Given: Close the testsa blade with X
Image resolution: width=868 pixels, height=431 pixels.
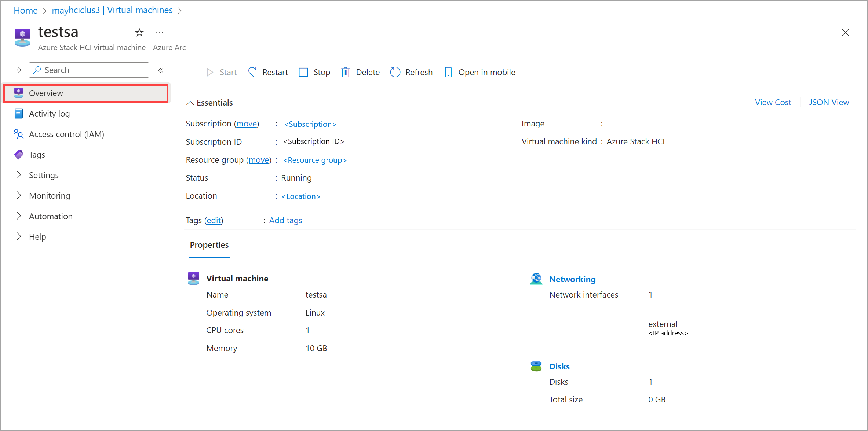Looking at the screenshot, I should click(x=845, y=33).
